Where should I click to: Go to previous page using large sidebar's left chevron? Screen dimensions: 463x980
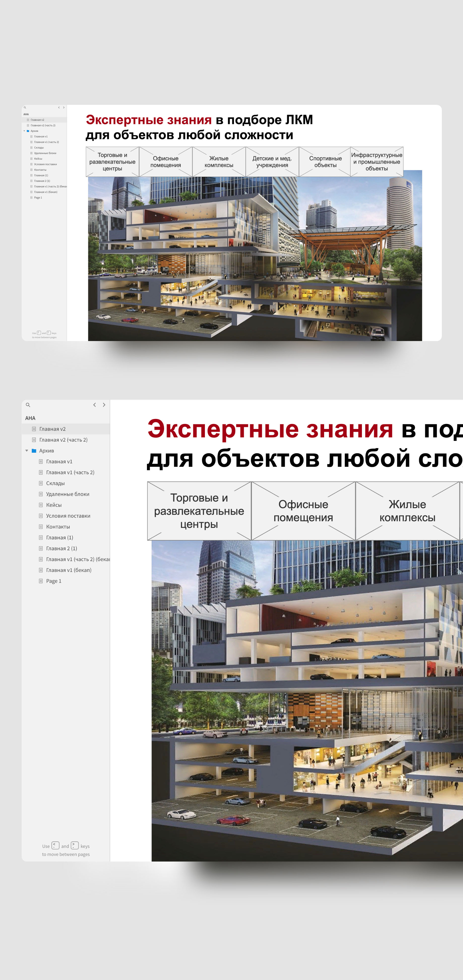94,405
